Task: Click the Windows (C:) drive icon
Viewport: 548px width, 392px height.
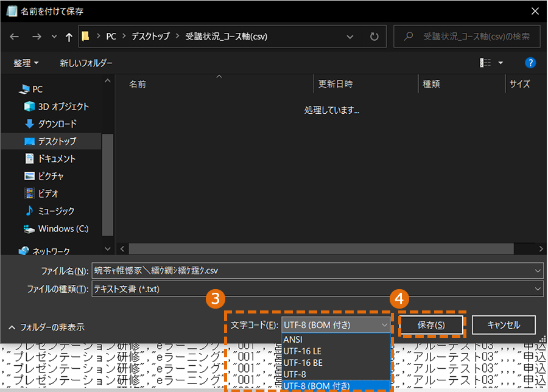Action: (29, 229)
